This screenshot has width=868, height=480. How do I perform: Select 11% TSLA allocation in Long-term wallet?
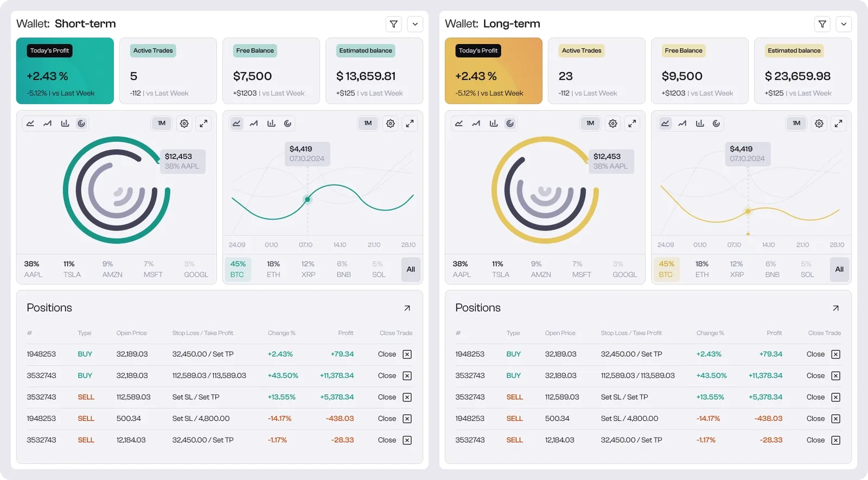500,270
